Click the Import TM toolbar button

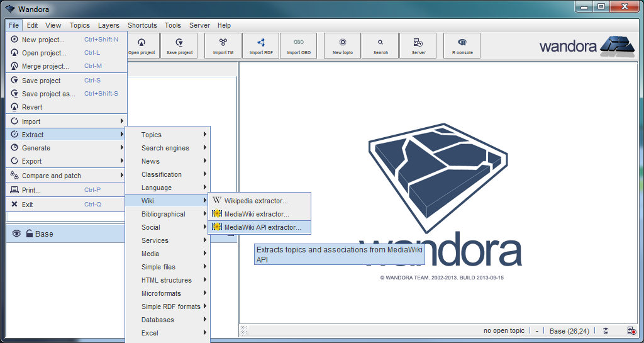click(223, 45)
